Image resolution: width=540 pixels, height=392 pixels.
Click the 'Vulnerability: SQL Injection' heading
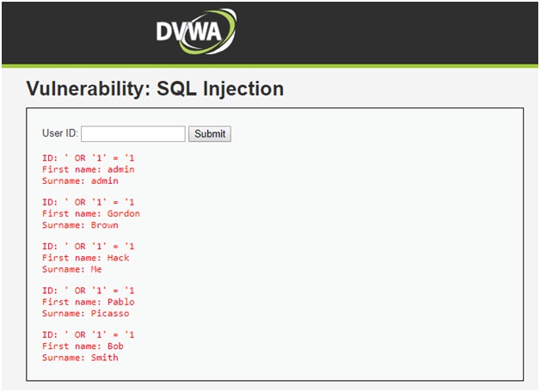[155, 89]
